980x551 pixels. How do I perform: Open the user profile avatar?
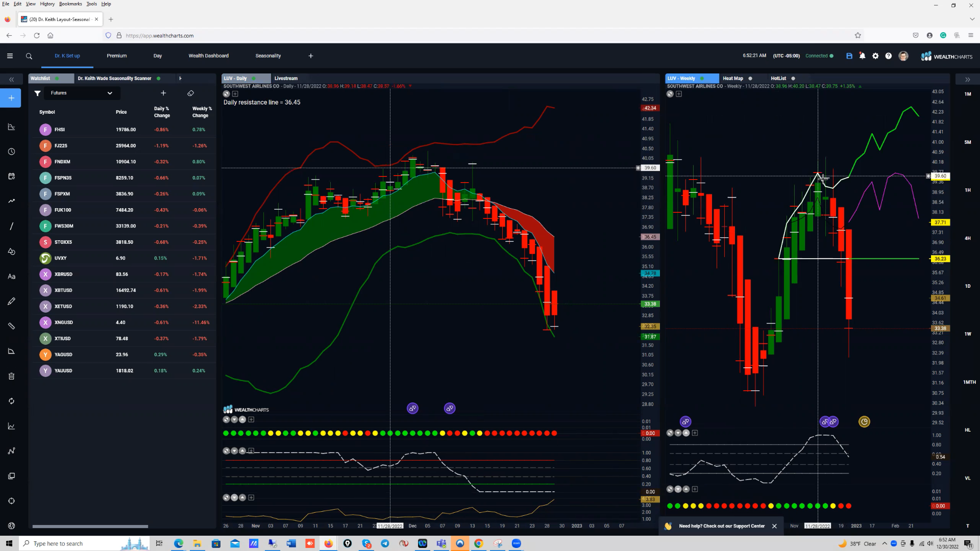(x=903, y=56)
